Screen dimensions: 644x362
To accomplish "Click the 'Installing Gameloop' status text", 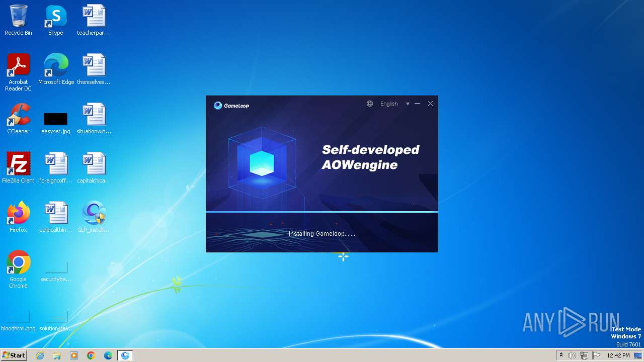I will pos(322,234).
